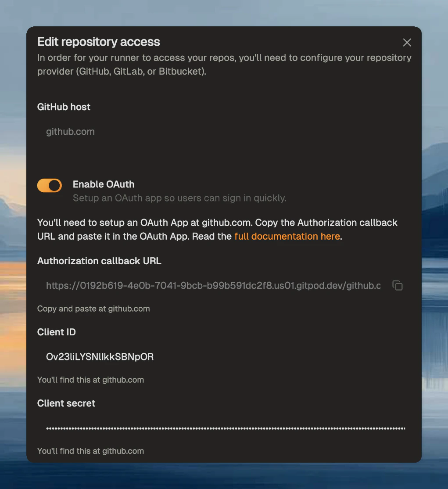Click the Enable OAuth switch to toggle it
Image resolution: width=448 pixels, height=489 pixels.
click(49, 185)
